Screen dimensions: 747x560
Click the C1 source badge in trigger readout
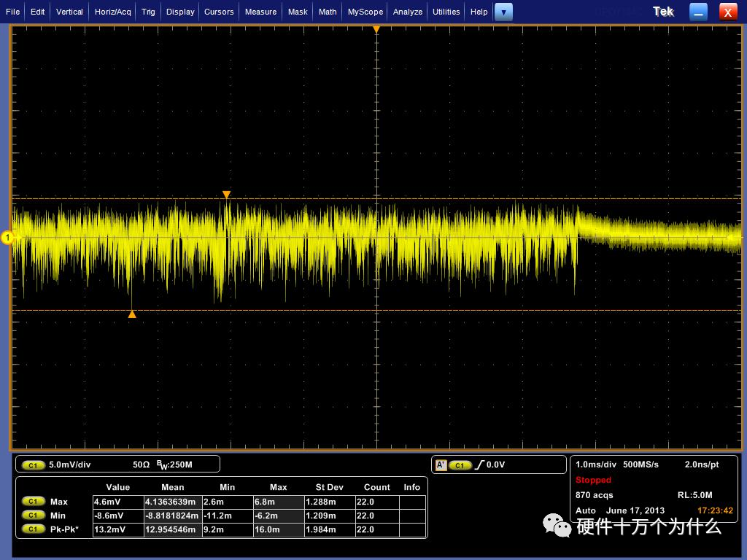pyautogui.click(x=460, y=465)
